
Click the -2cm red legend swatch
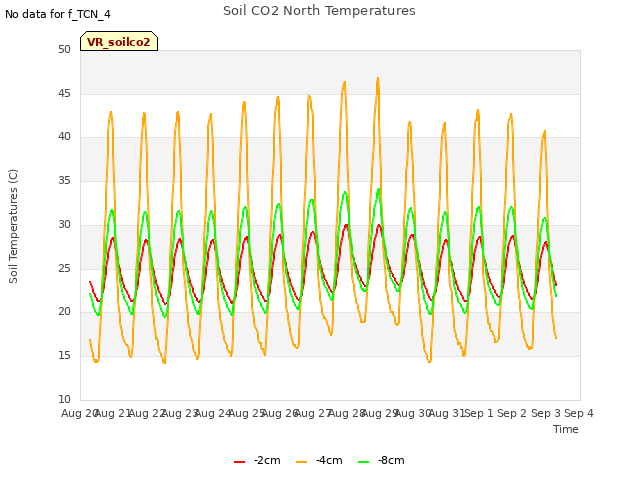[239, 462]
